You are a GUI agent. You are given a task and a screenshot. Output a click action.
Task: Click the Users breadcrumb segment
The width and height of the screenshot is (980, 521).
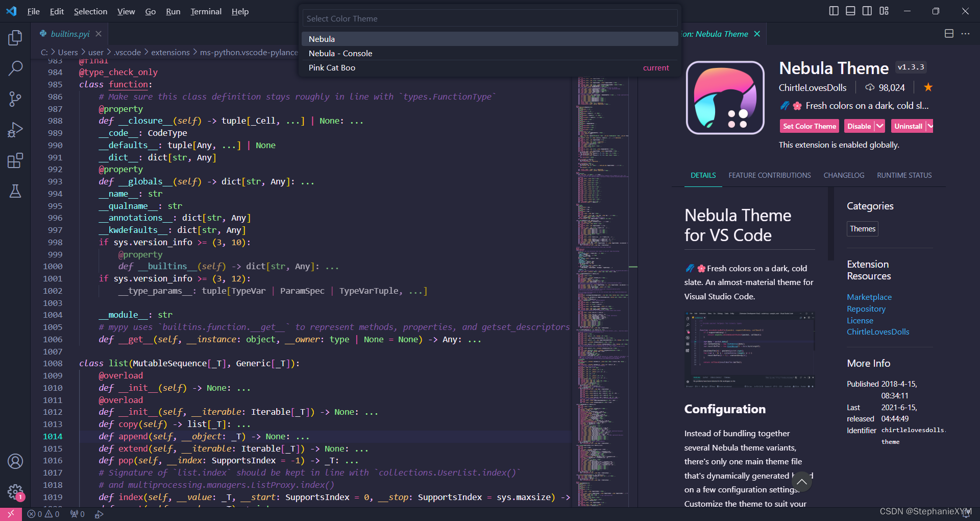click(x=68, y=52)
